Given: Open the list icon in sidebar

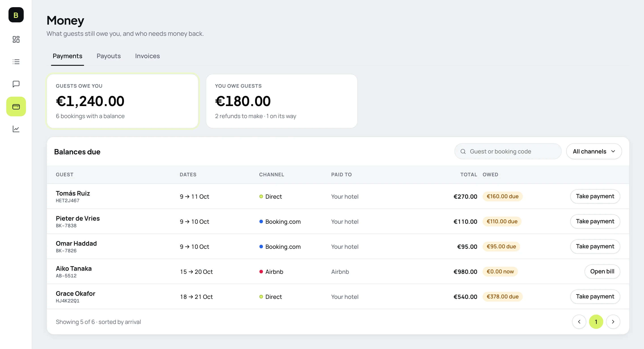Looking at the screenshot, I should [x=16, y=62].
